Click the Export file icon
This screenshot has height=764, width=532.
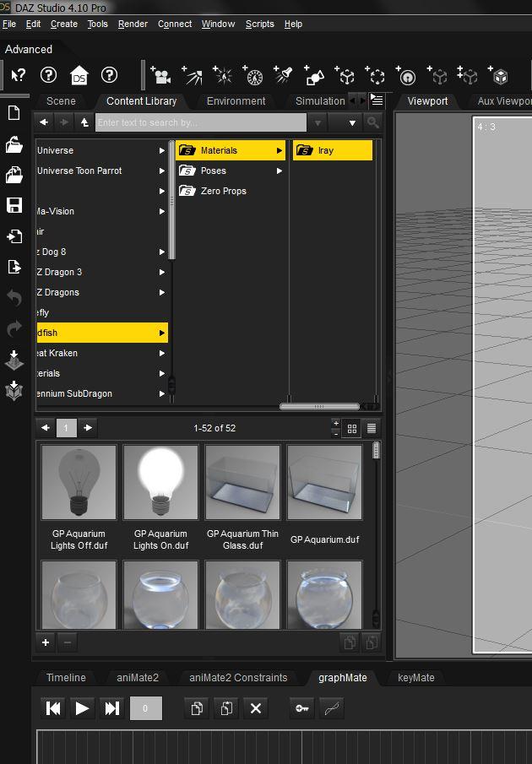coord(14,267)
